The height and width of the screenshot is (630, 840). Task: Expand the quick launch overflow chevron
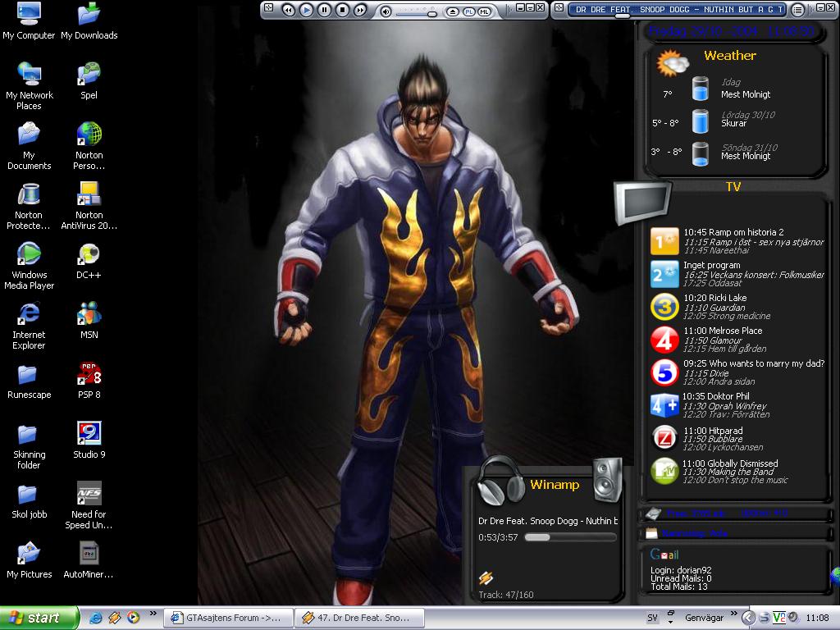click(153, 614)
